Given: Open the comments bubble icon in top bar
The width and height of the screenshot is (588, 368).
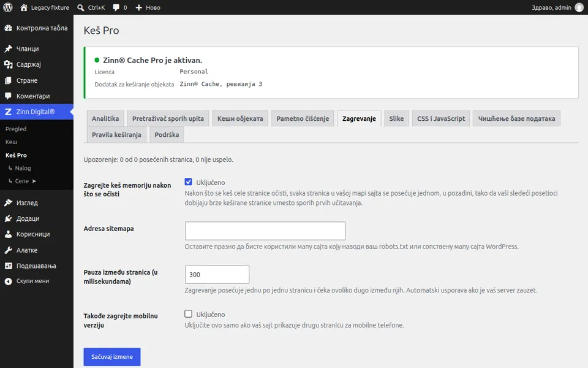Looking at the screenshot, I should pyautogui.click(x=116, y=7).
